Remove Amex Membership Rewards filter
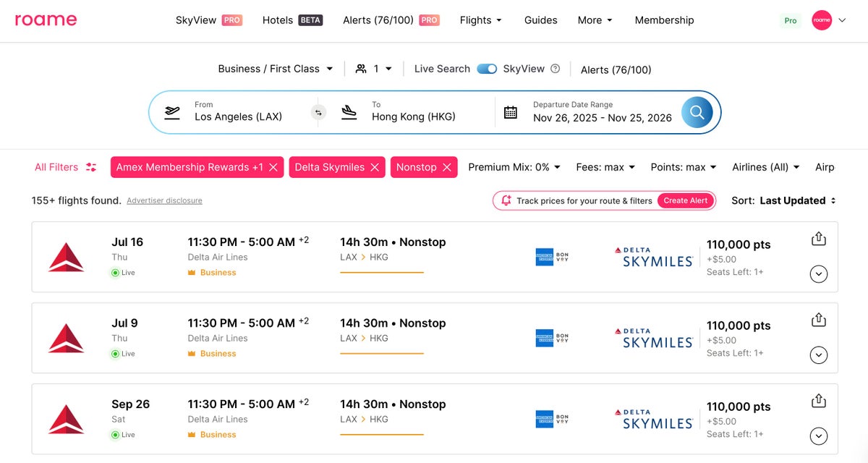 click(x=273, y=167)
